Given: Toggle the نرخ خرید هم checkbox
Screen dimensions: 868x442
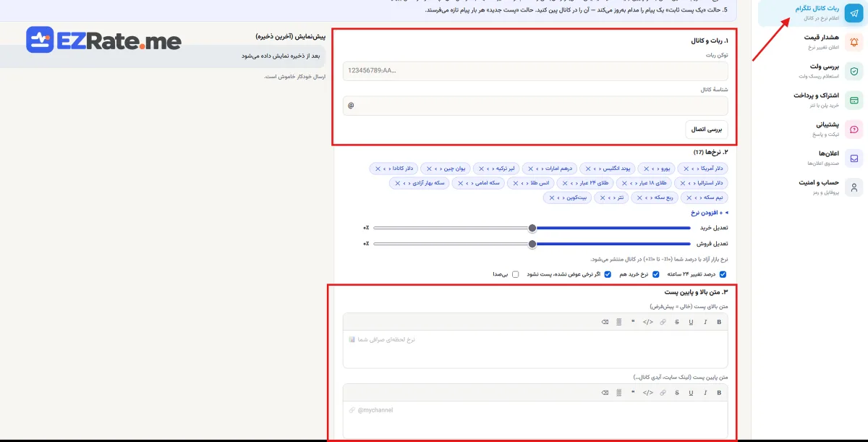Looking at the screenshot, I should 656,274.
